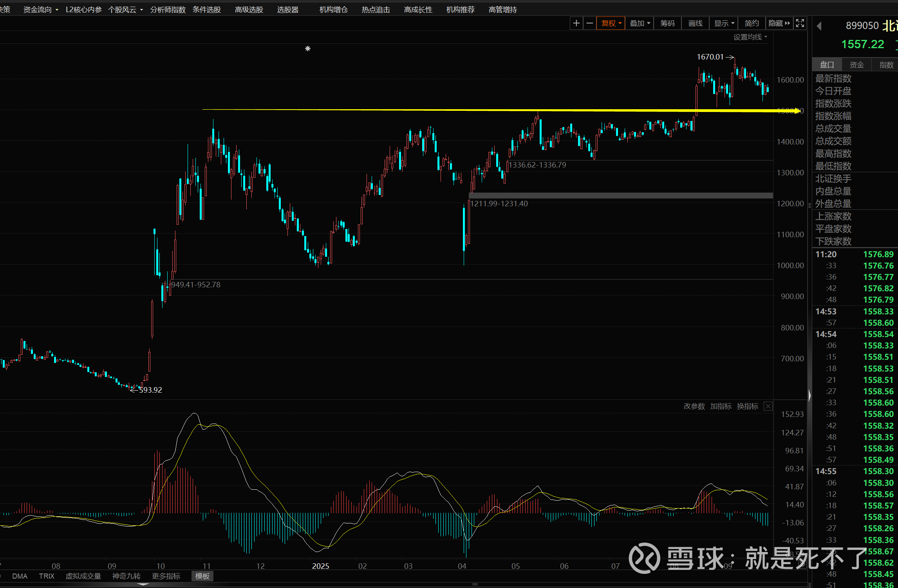The height and width of the screenshot is (588, 898).
Task: Click the gray 1211.99-1231.40 gap band
Action: click(621, 195)
